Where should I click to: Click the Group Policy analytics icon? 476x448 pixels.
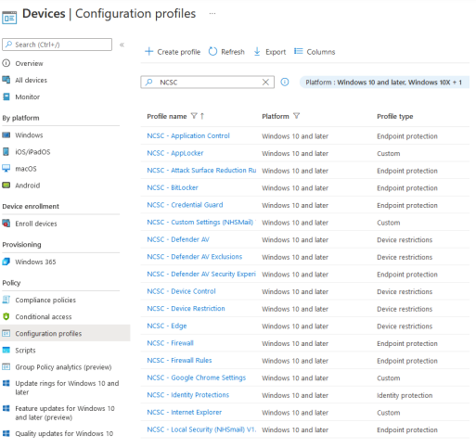[x=6, y=366]
